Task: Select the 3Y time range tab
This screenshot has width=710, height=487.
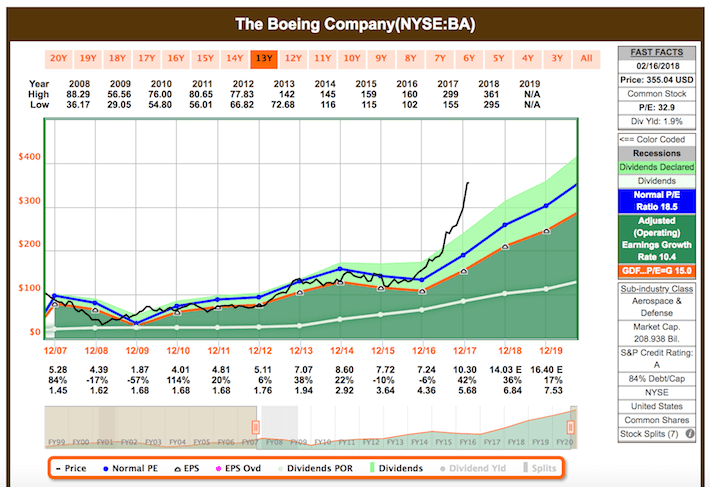Action: (557, 58)
